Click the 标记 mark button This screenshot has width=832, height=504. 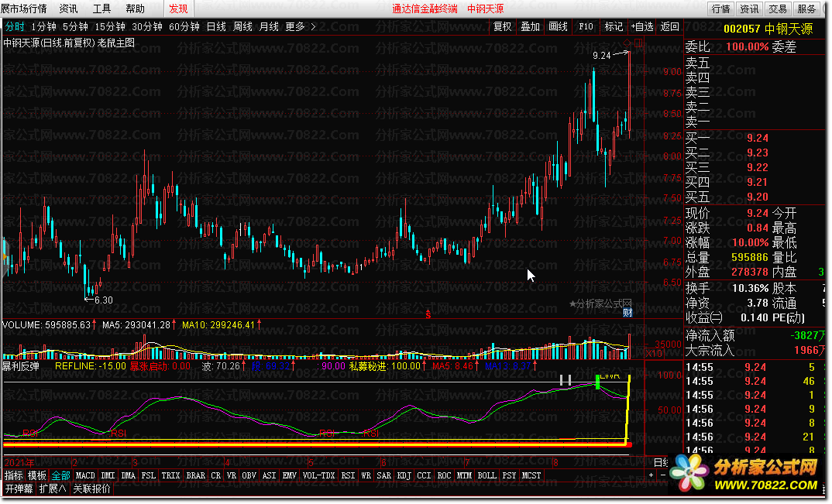click(614, 26)
